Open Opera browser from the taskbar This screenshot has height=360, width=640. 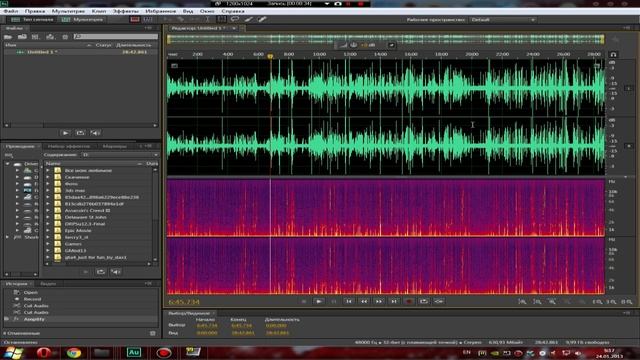point(44,353)
